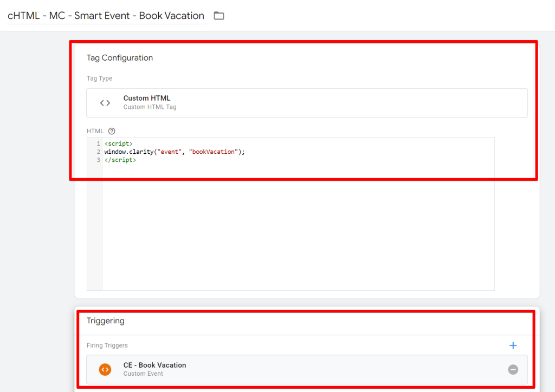The width and height of the screenshot is (555, 392).
Task: Open the HTML field help icon
Action: tap(112, 131)
